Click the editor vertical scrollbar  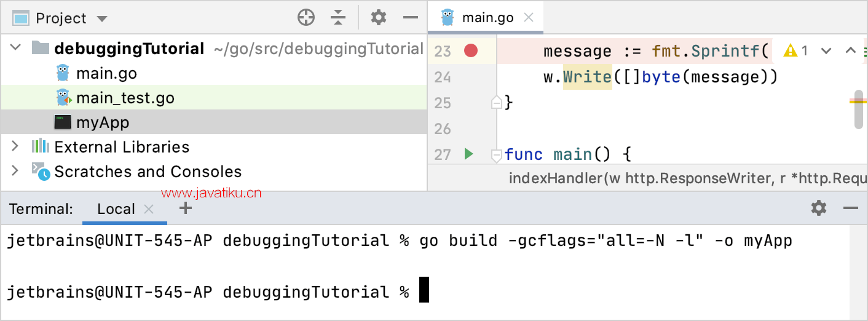click(859, 109)
